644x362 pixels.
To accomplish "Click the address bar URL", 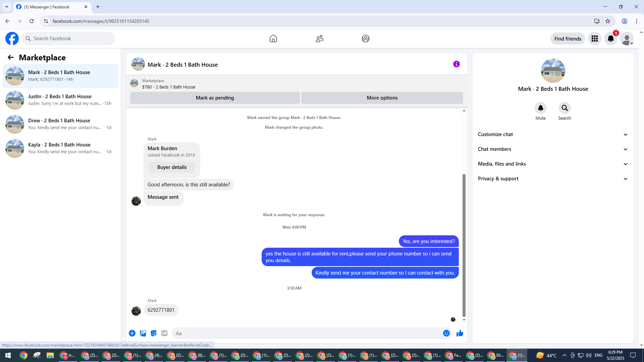I will point(101,21).
